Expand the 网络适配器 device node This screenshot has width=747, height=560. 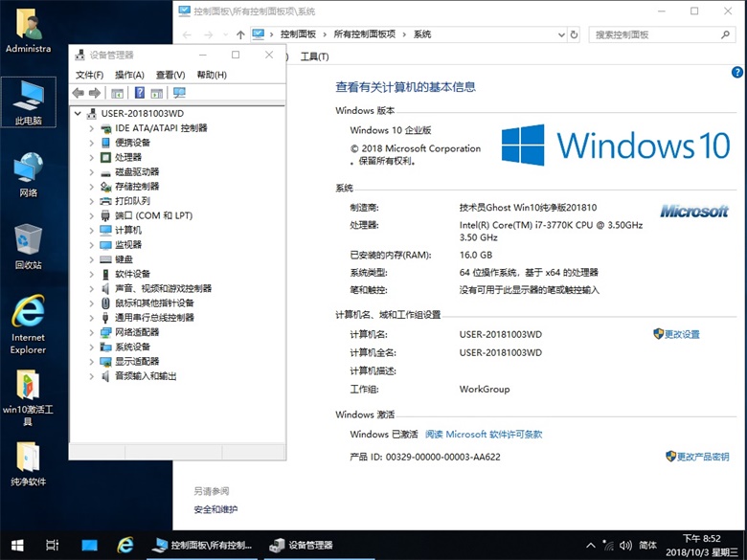tap(92, 332)
